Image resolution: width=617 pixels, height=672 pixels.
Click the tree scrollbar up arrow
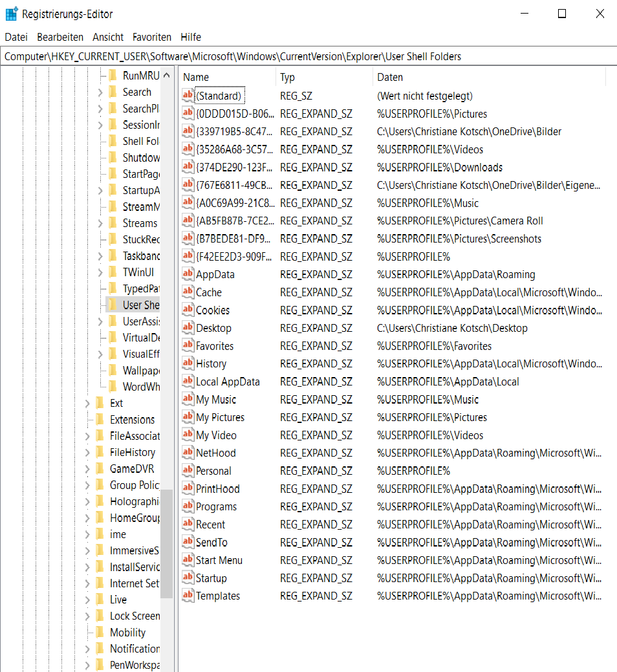[x=167, y=75]
